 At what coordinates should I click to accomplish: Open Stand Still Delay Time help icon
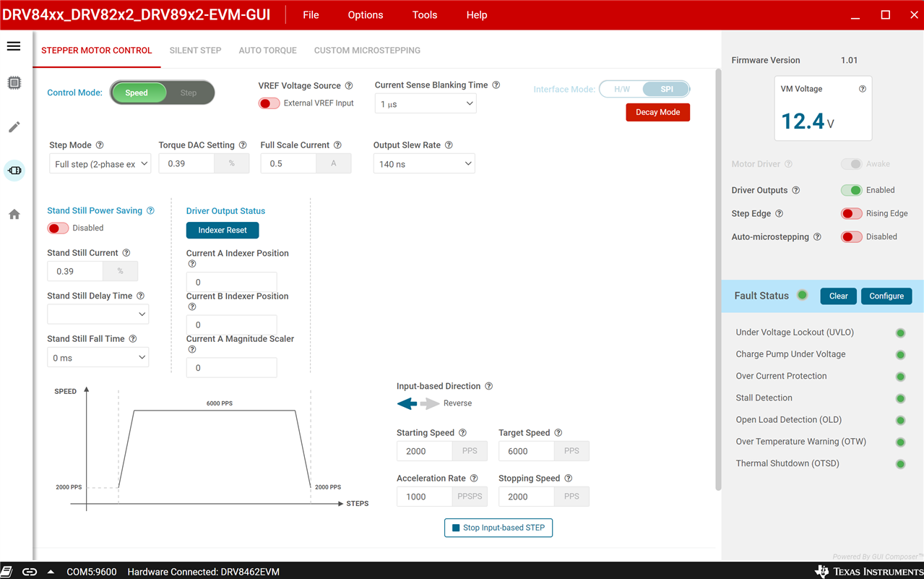pyautogui.click(x=140, y=296)
